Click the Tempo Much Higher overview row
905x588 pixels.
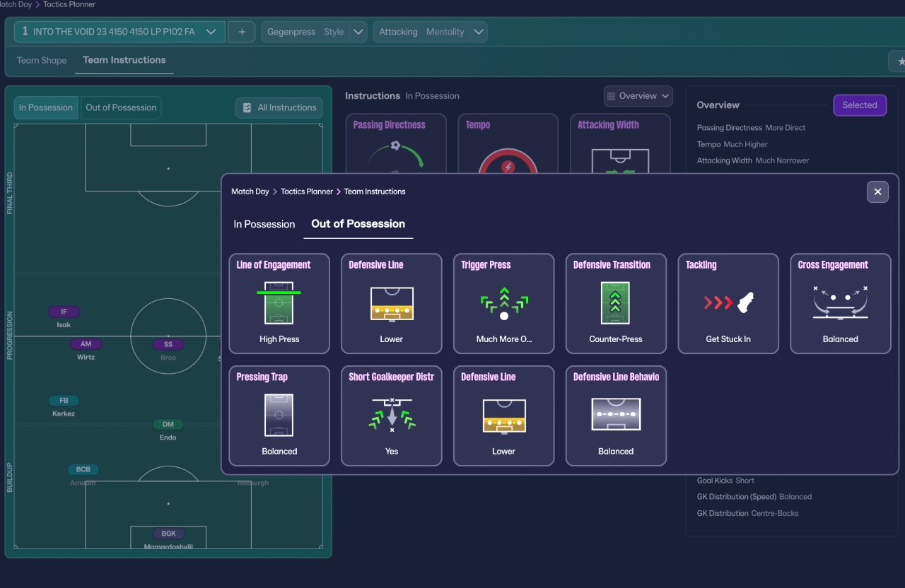click(x=732, y=144)
